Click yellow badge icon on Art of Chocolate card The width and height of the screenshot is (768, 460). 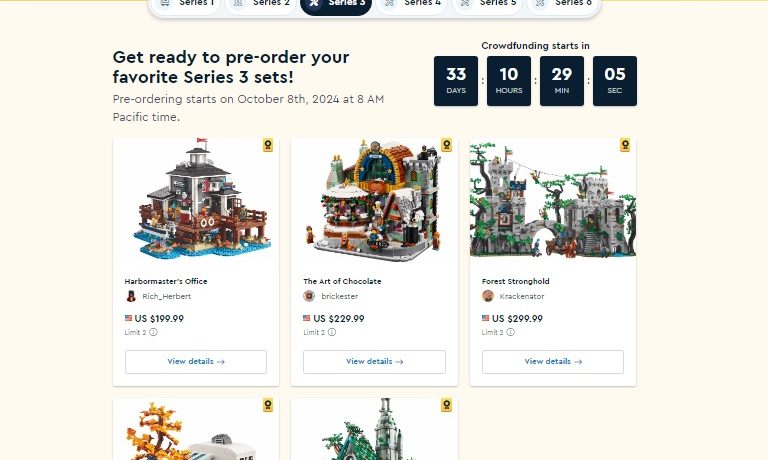pos(446,145)
